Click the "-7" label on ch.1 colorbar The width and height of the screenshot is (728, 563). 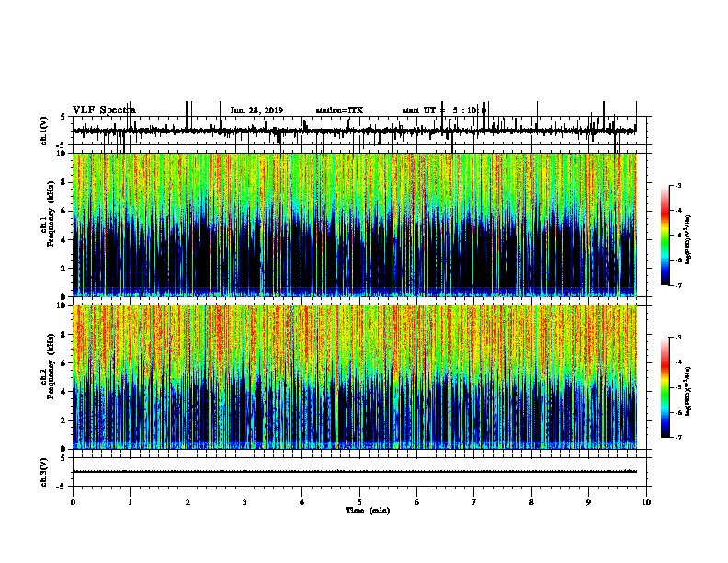pyautogui.click(x=677, y=285)
